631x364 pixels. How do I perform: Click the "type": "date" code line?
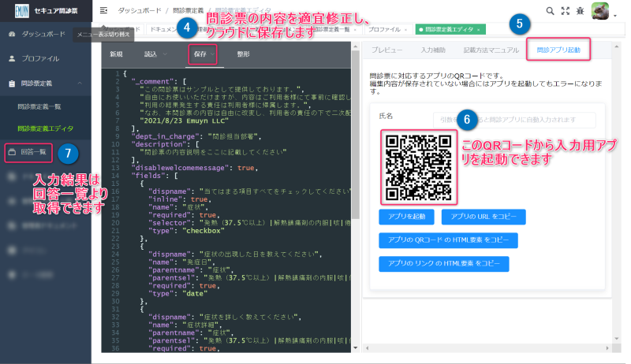click(x=178, y=294)
